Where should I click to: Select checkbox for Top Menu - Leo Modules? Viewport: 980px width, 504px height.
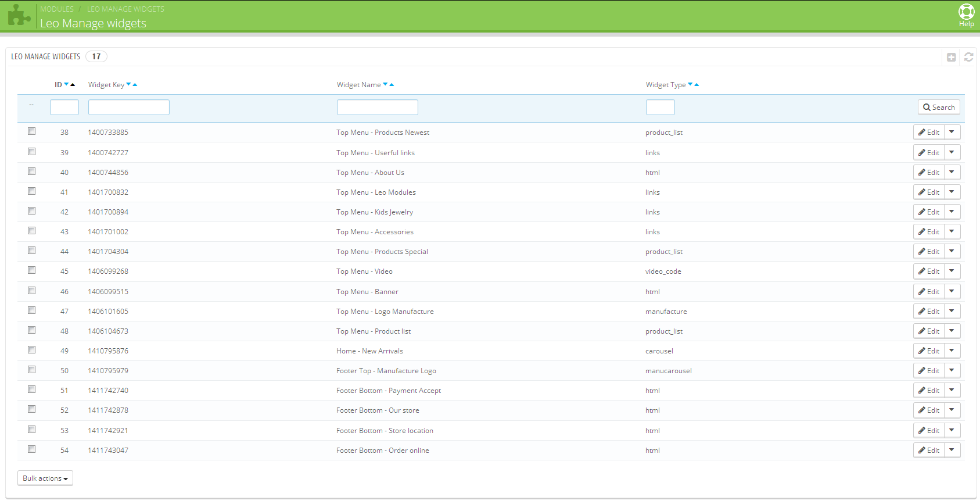click(x=32, y=191)
